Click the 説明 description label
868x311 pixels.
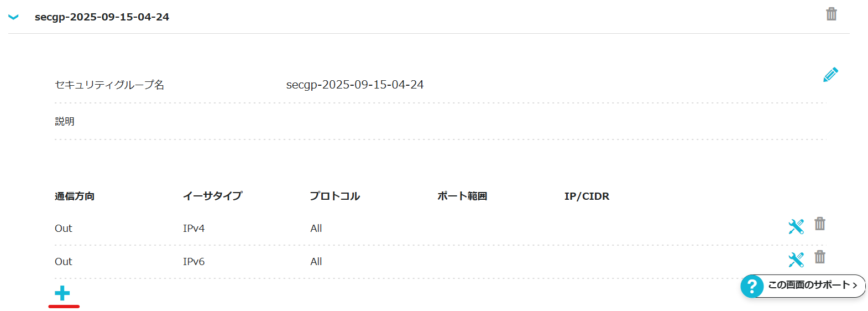(x=65, y=121)
